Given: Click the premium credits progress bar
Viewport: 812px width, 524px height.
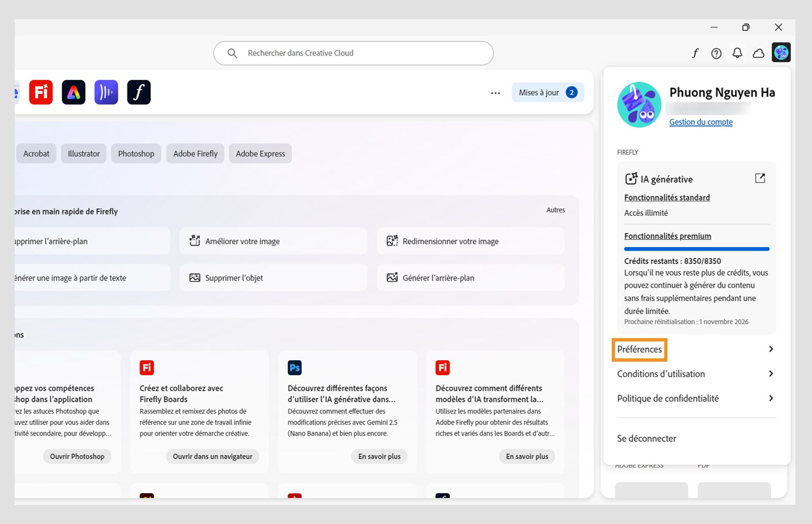Looking at the screenshot, I should point(697,249).
